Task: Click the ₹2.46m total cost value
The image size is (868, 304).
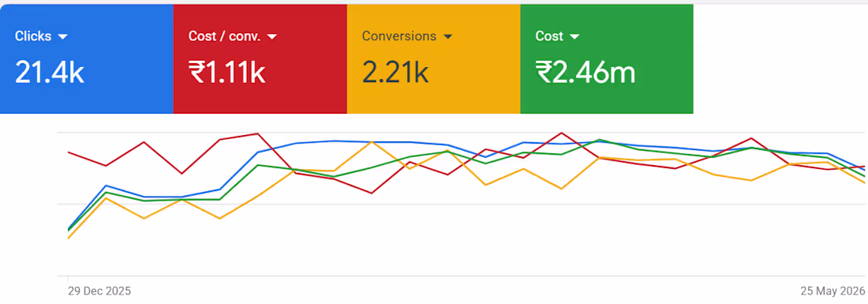Action: [x=586, y=73]
